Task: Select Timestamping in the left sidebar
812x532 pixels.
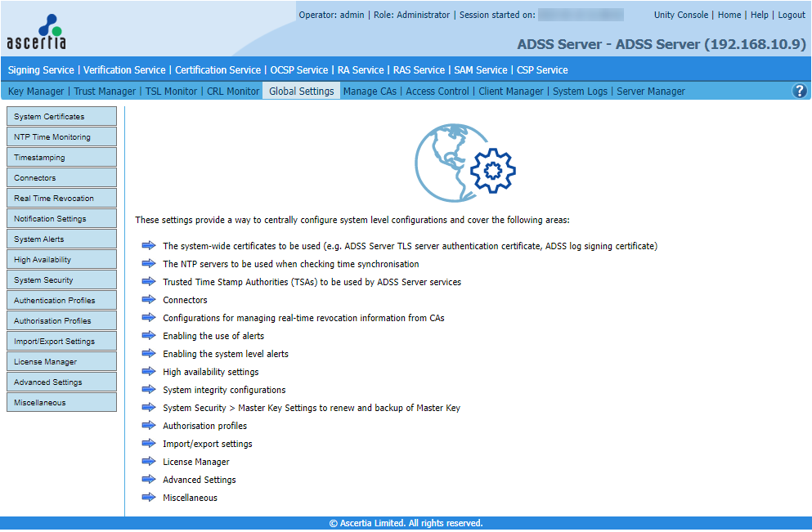Action: pos(61,158)
